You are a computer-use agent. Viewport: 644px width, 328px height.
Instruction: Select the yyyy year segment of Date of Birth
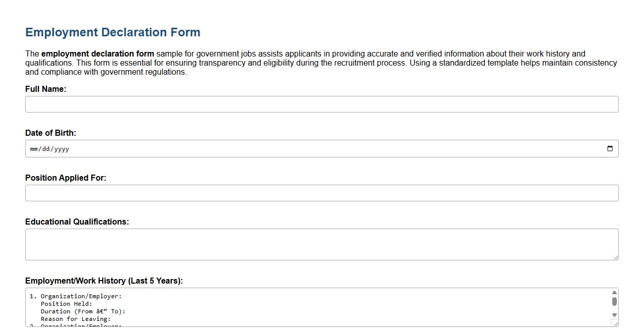click(x=61, y=148)
